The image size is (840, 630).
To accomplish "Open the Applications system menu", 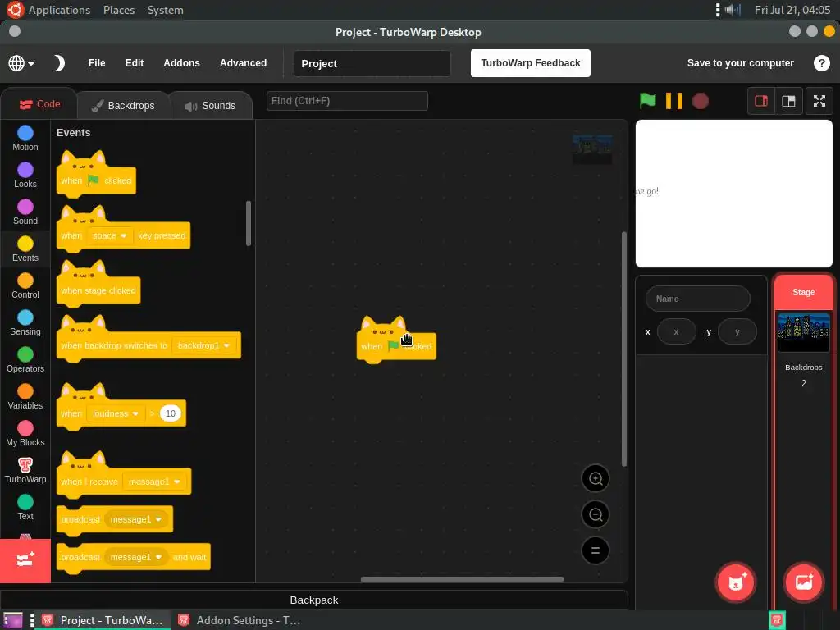I will [x=59, y=10].
